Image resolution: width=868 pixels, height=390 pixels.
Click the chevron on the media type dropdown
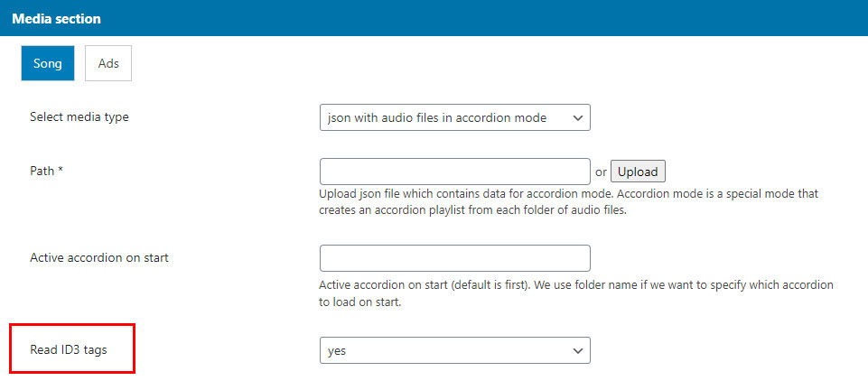pyautogui.click(x=578, y=117)
